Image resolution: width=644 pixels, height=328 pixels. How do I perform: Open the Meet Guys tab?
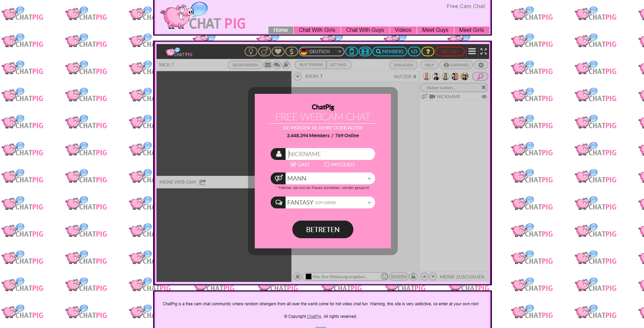[x=435, y=30]
